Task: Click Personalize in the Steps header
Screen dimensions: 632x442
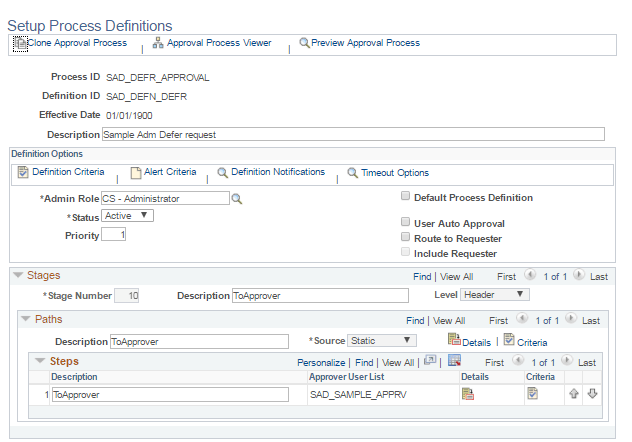Action: point(321,363)
